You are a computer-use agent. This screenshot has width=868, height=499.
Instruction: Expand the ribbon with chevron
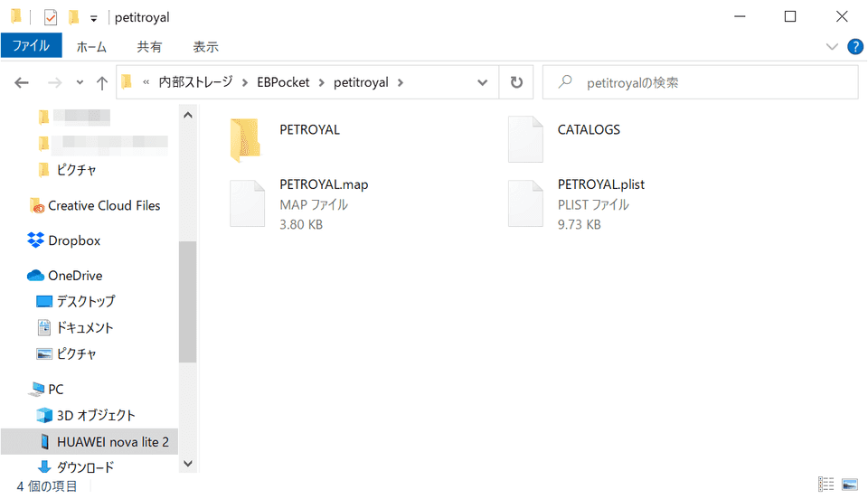pos(832,47)
